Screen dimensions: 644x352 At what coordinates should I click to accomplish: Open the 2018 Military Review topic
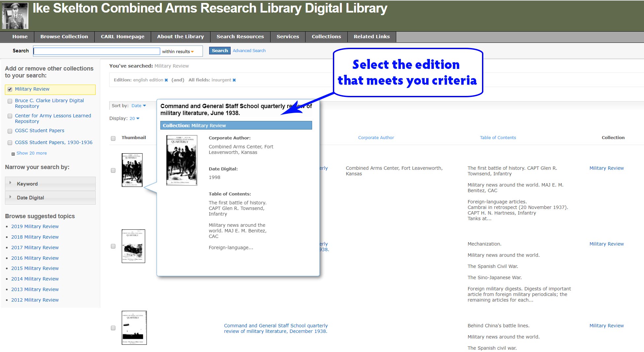pos(35,237)
